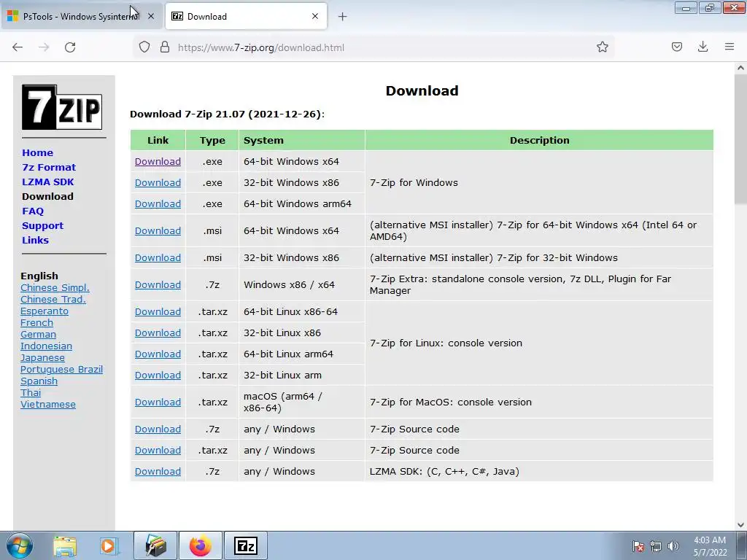Download tar.xz for 64-bit Linux x86-64
This screenshot has width=747, height=560.
[x=158, y=312]
